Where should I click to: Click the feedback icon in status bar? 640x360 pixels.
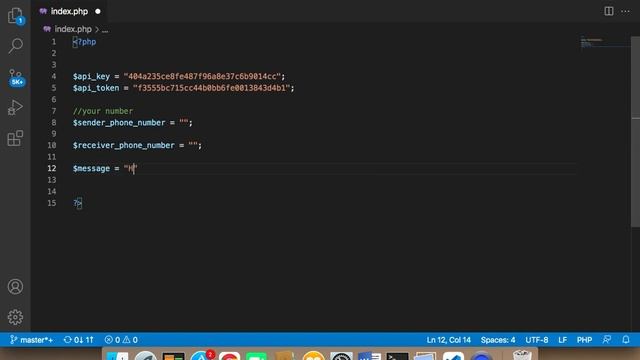pos(607,340)
